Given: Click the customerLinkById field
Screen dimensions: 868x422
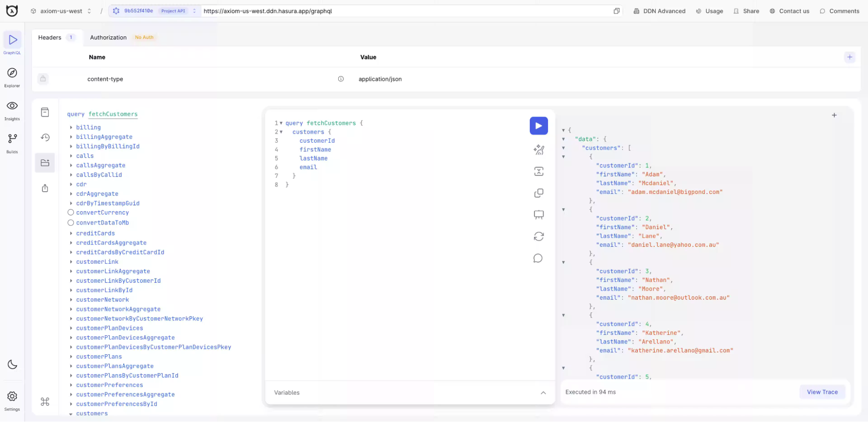Looking at the screenshot, I should (104, 291).
